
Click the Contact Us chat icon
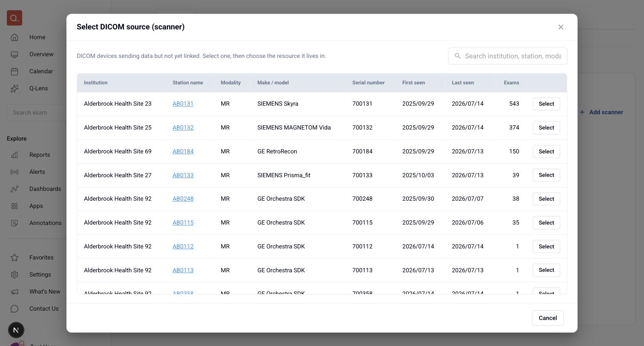pos(14,309)
